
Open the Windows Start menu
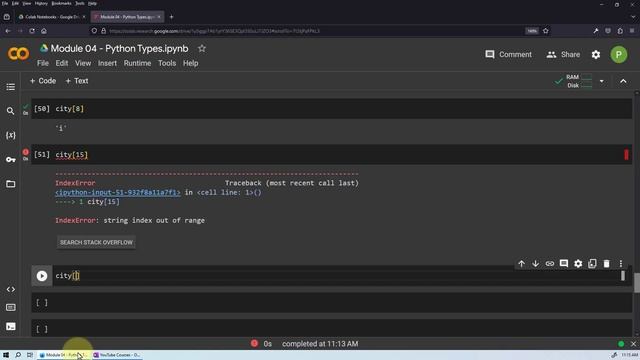[6, 355]
